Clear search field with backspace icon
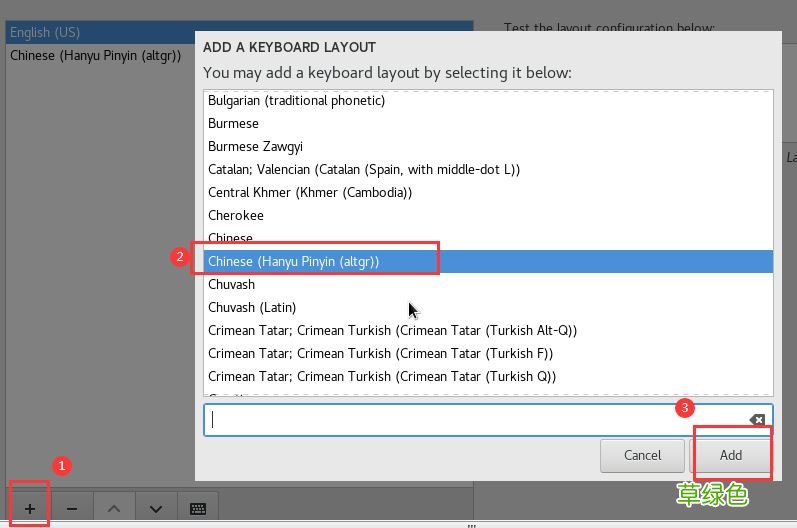This screenshot has width=797, height=528. pyautogui.click(x=757, y=420)
